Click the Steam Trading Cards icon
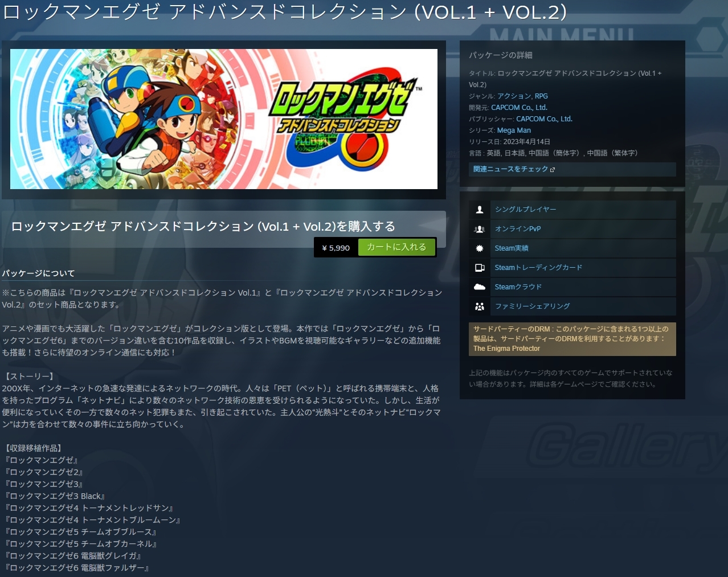Screen dimensions: 728x577 point(480,268)
